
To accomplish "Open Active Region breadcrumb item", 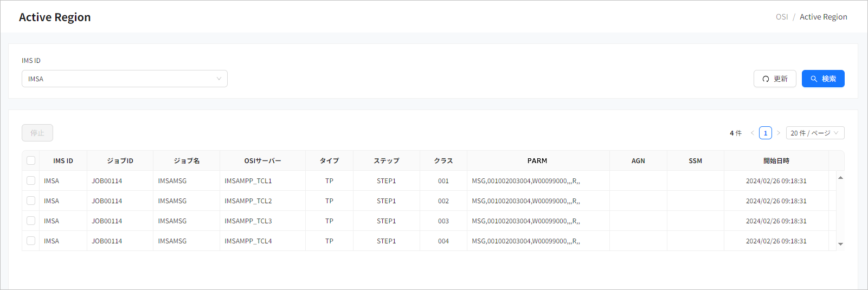I will [823, 17].
